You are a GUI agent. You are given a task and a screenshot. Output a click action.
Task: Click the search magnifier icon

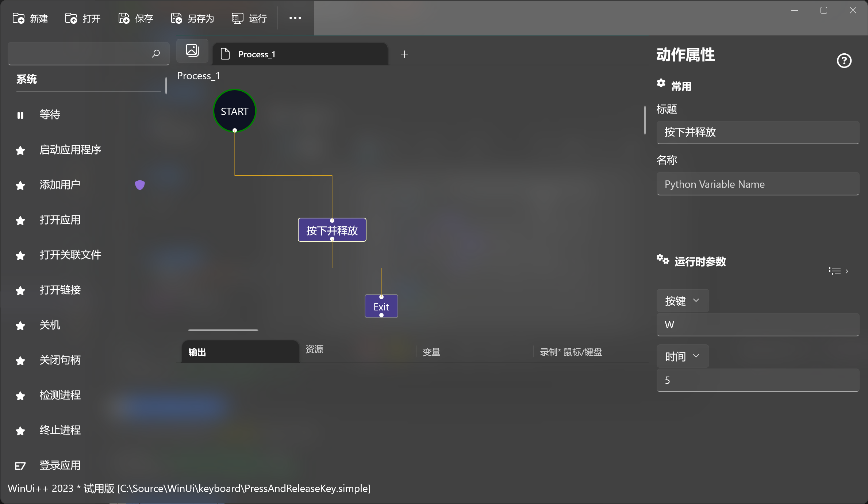click(156, 54)
